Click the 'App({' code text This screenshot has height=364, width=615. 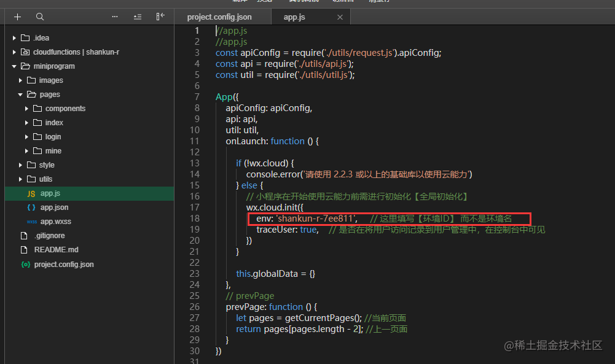227,97
